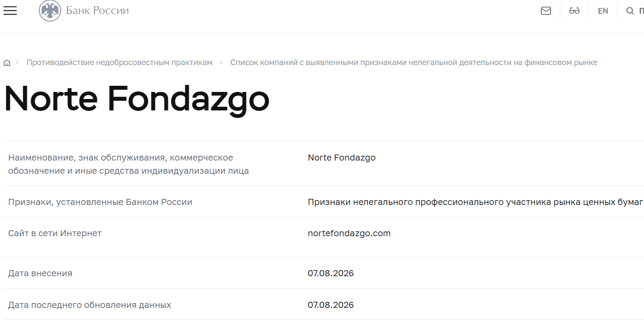Screen dimensions: 644x322
Task: Click the Признаки нелегального профессионального участника text
Action: [x=475, y=202]
